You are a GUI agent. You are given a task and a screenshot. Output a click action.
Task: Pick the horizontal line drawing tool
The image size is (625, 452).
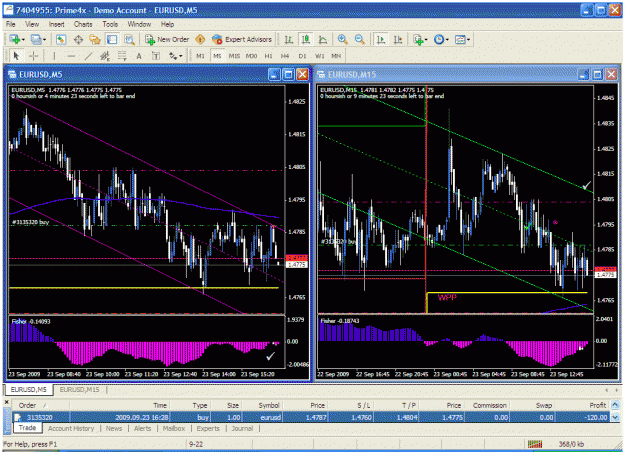point(71,56)
